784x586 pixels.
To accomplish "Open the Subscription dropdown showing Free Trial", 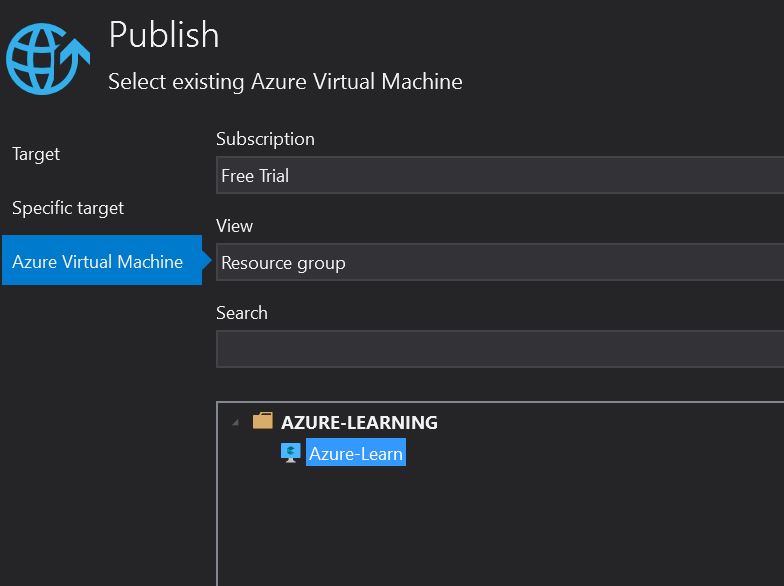I will [500, 176].
